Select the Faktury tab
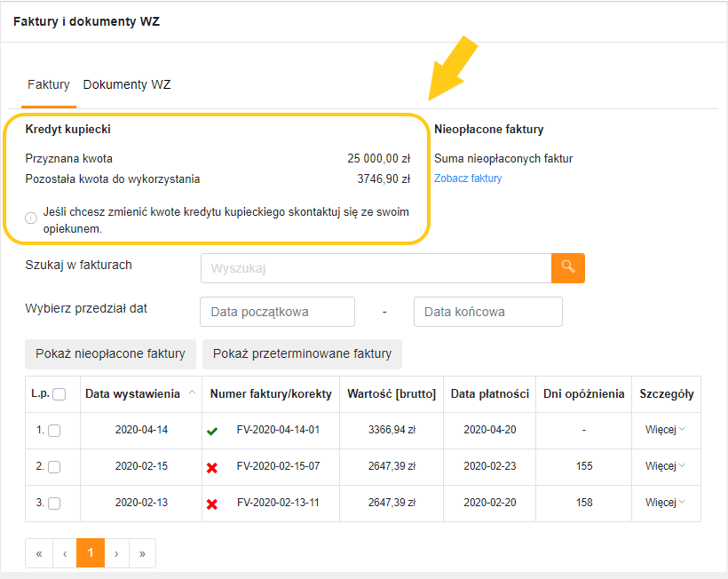Viewport: 728px width, 579px height. 48,84
